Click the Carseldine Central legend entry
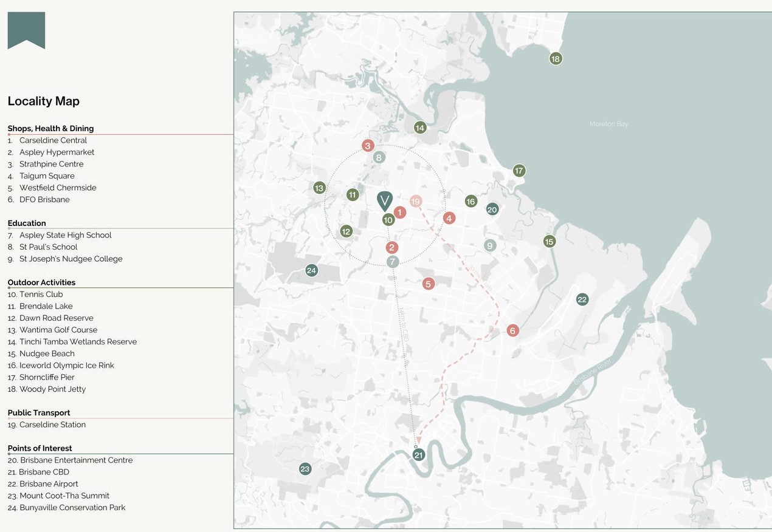 (x=53, y=140)
